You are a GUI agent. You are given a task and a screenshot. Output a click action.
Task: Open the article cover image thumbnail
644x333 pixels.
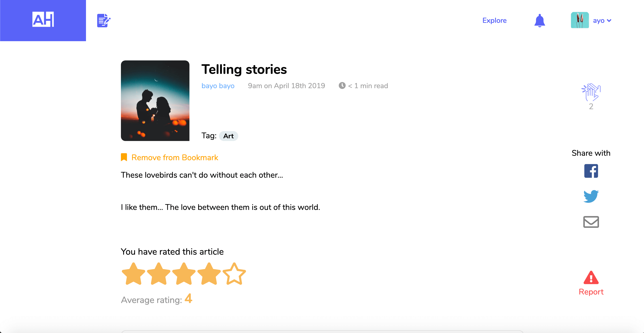(x=155, y=101)
